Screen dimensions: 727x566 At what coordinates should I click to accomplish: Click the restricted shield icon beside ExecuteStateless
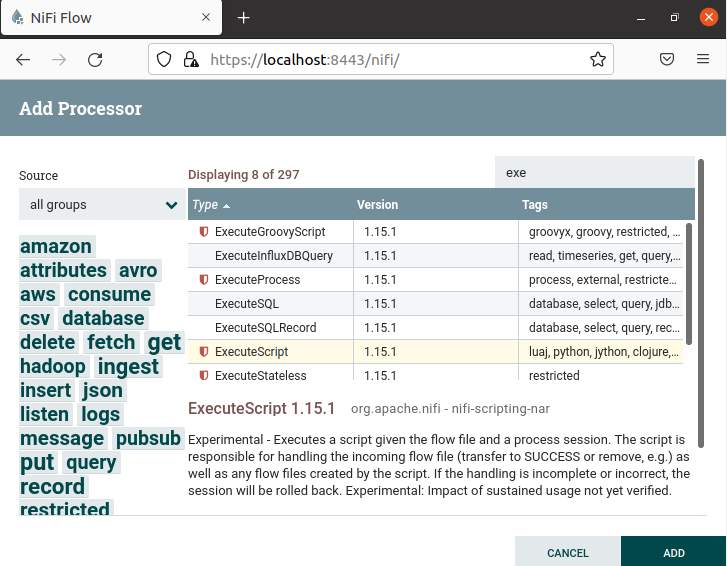(204, 376)
